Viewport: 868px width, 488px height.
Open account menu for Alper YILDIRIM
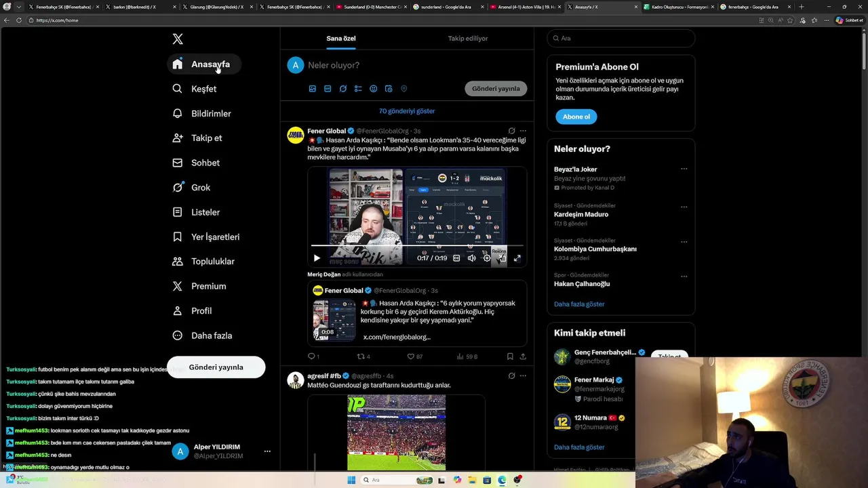(x=267, y=451)
